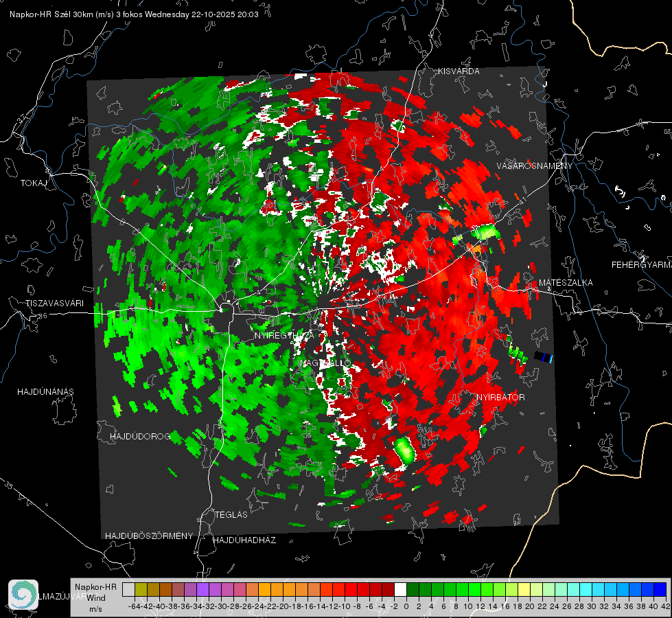This screenshot has width=672, height=618.
Task: Pick the red legend swatch between -10 and -8
Action: pyautogui.click(x=351, y=590)
